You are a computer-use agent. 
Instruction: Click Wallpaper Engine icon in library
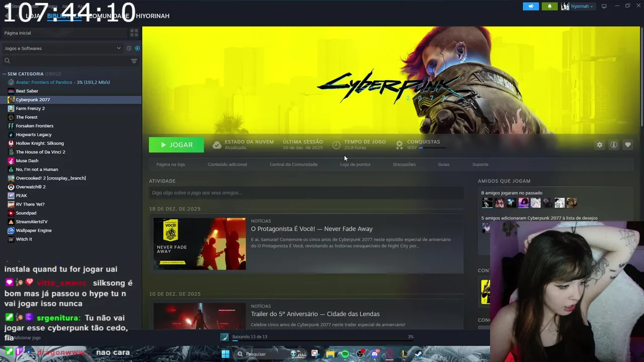pyautogui.click(x=11, y=230)
